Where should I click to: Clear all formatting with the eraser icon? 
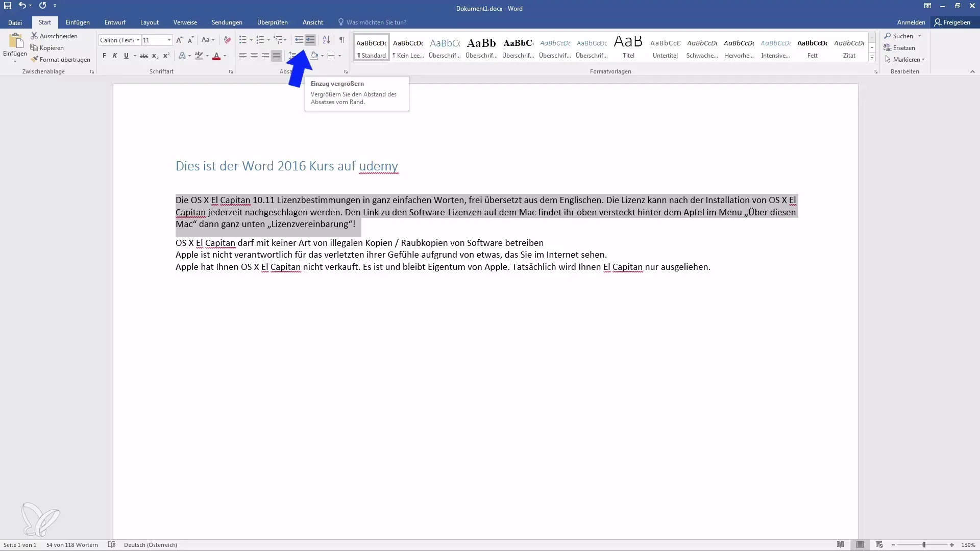227,40
